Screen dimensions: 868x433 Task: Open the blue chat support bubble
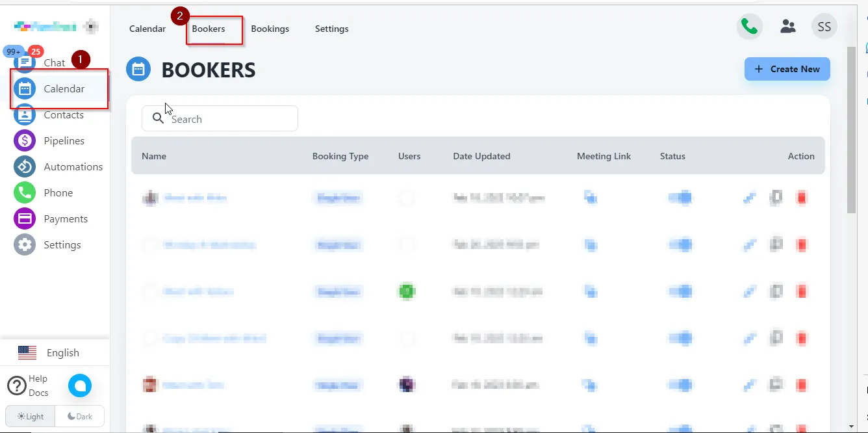pyautogui.click(x=80, y=386)
